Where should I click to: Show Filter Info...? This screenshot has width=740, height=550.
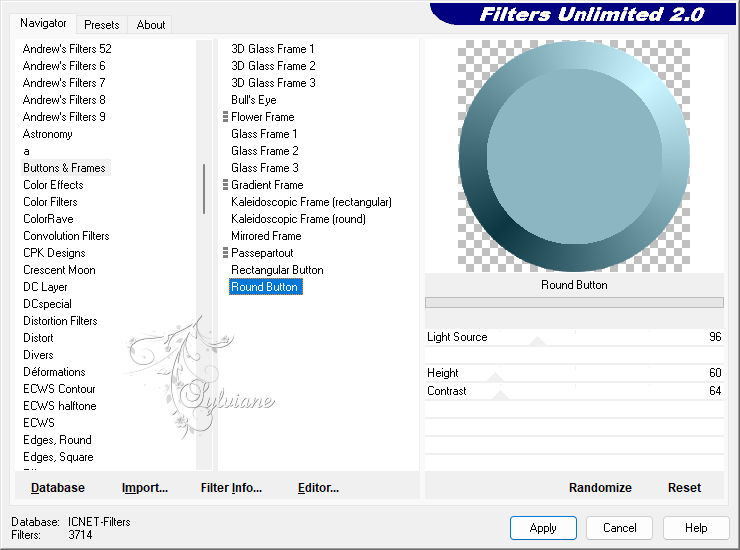point(231,488)
